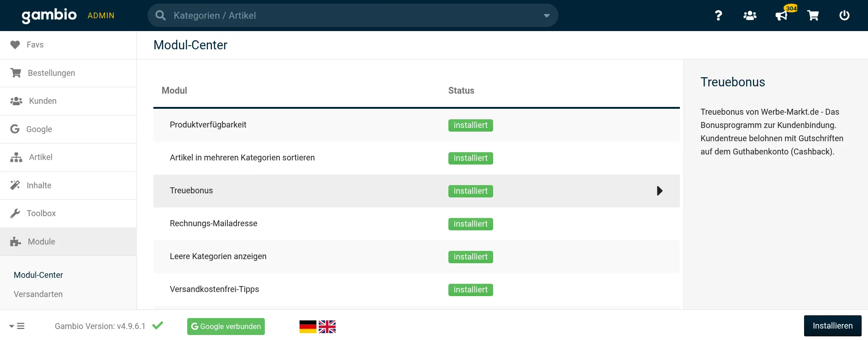The height and width of the screenshot is (340, 868).
Task: Click the help question mark icon
Action: (718, 16)
